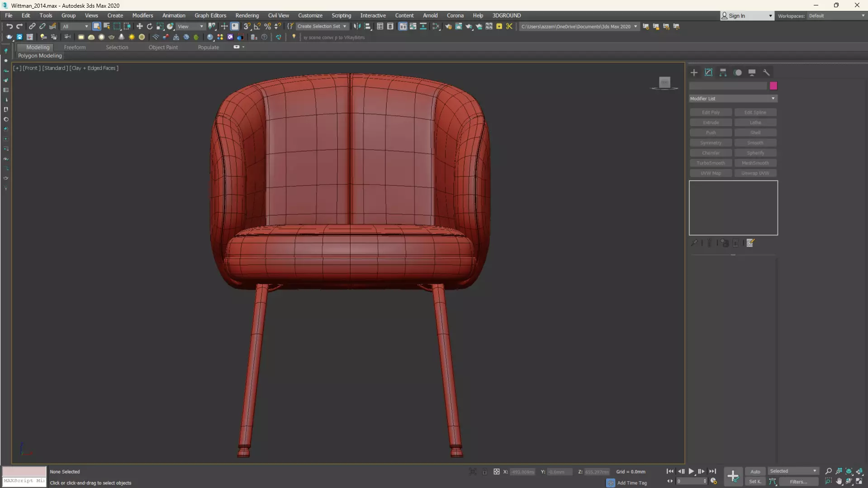Click the Redo arrow in the main toolbar
This screenshot has height=488, width=868.
click(x=19, y=26)
